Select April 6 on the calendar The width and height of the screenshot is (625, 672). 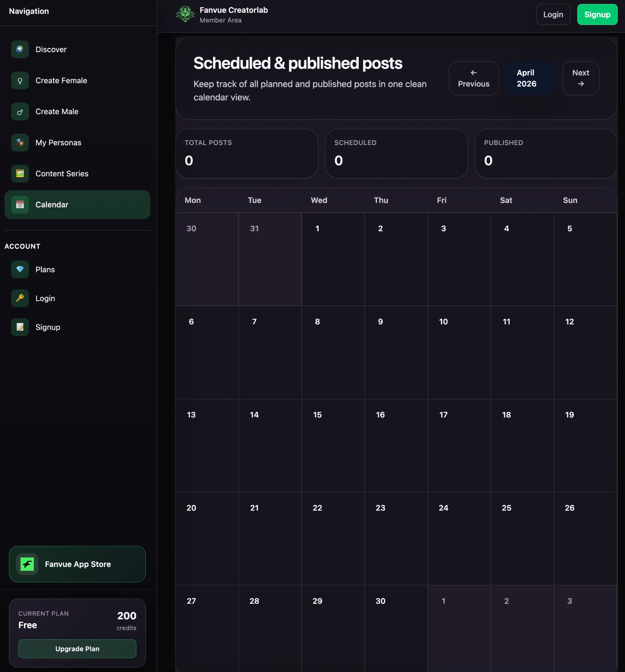[x=207, y=352]
